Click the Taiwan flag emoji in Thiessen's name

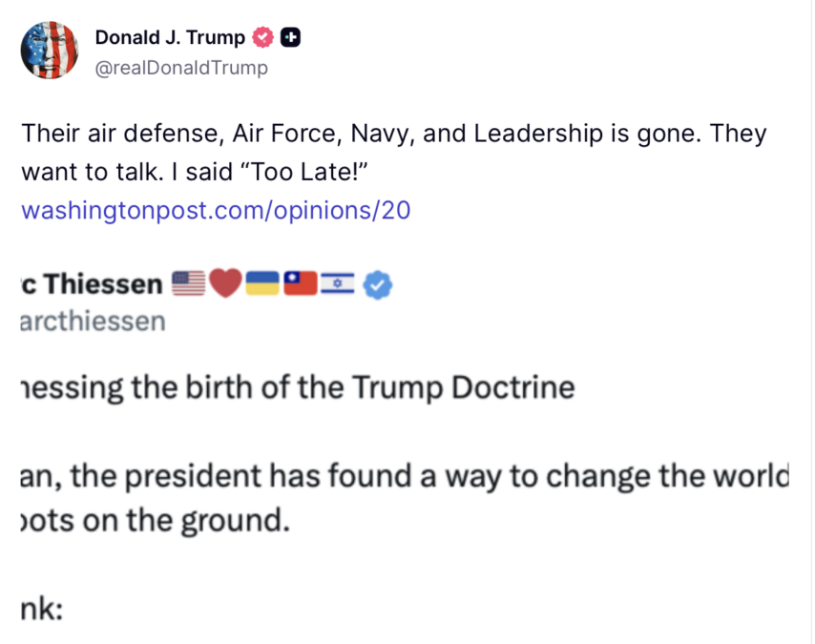coord(301,281)
